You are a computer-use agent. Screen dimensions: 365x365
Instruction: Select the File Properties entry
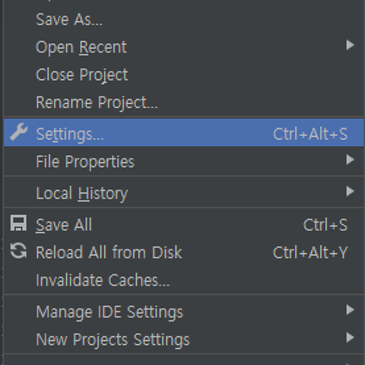[x=184, y=162]
